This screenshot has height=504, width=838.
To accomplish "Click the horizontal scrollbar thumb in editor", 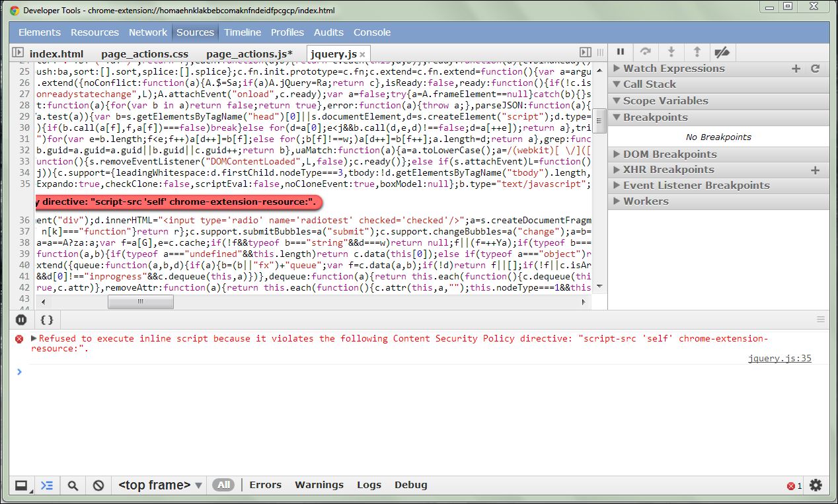I will (x=141, y=302).
